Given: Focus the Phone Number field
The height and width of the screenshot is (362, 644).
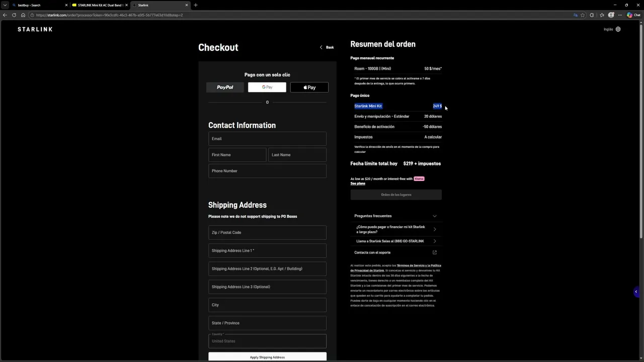Looking at the screenshot, I should coord(267,171).
